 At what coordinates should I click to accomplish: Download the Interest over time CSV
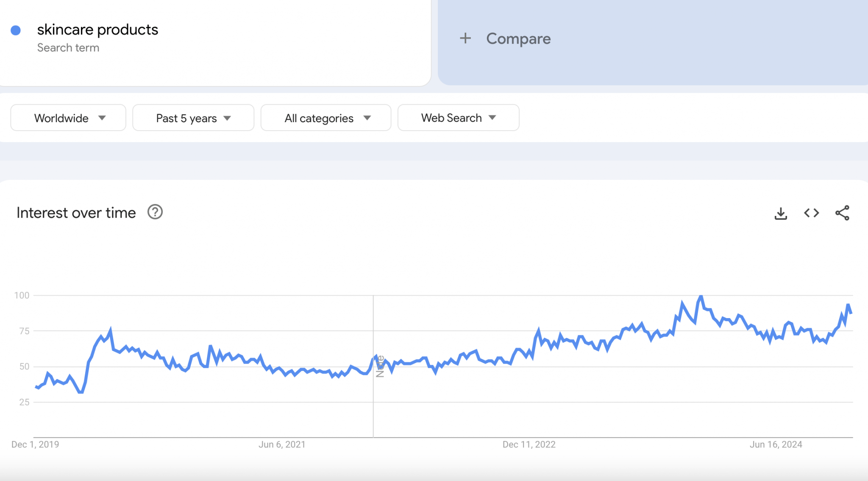(780, 213)
